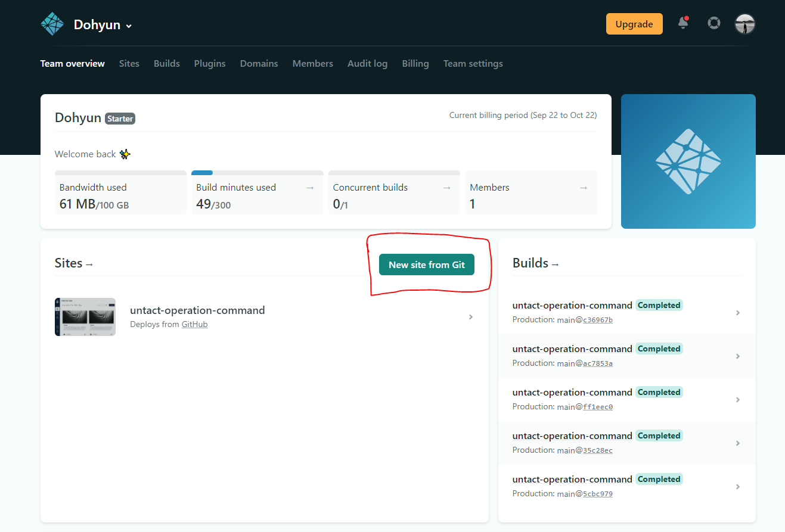Open the support lifebuoy icon

tap(713, 23)
